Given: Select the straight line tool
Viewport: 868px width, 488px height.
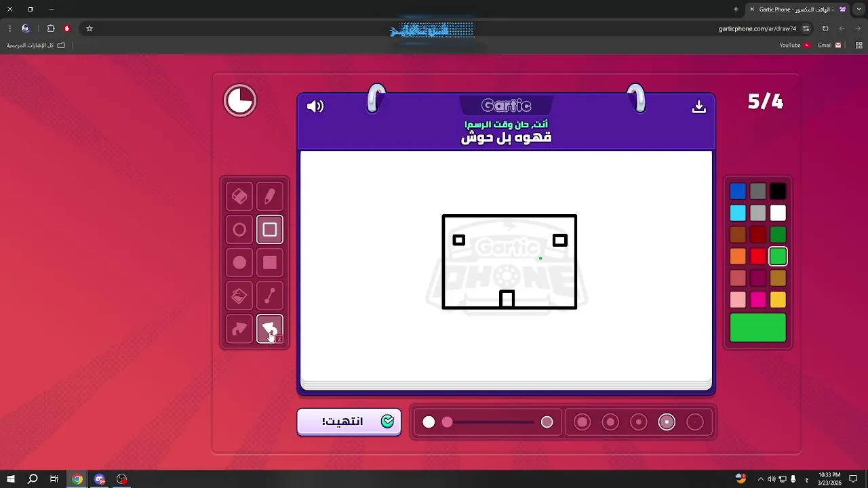Looking at the screenshot, I should tap(270, 296).
